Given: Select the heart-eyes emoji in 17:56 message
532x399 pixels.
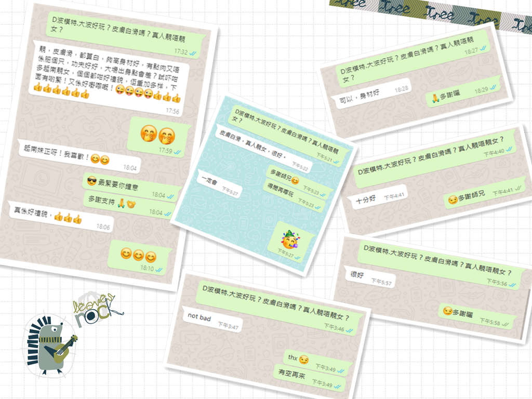Looking at the screenshot, I should (121, 90).
